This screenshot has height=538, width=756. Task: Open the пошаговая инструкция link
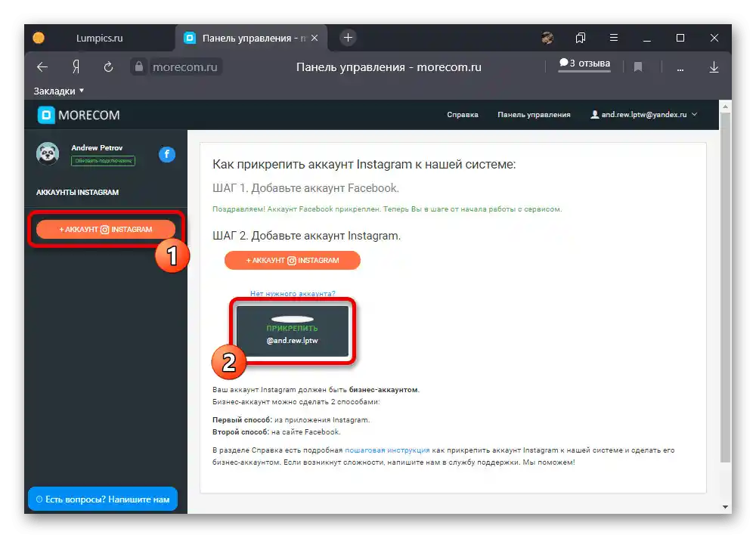(x=387, y=450)
